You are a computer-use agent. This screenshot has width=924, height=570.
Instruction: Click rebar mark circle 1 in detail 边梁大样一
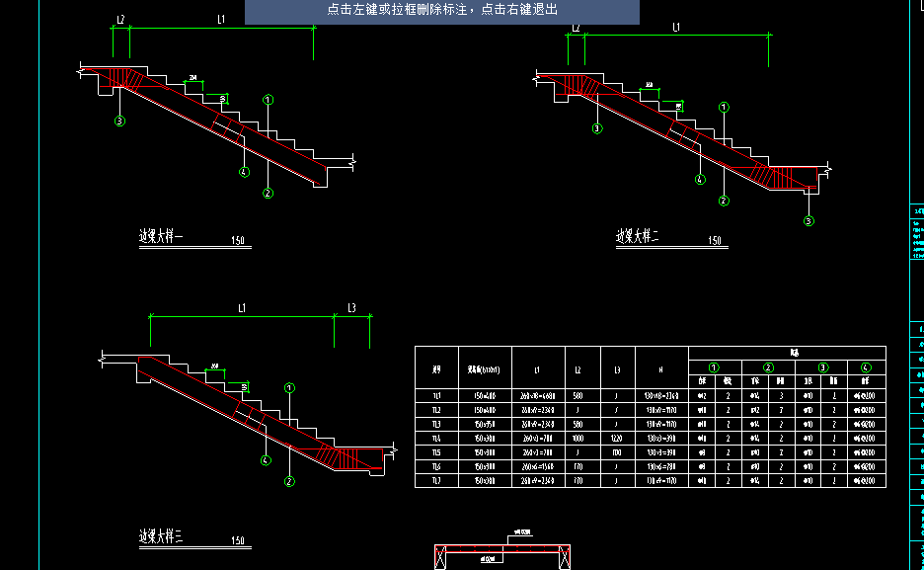tap(269, 100)
